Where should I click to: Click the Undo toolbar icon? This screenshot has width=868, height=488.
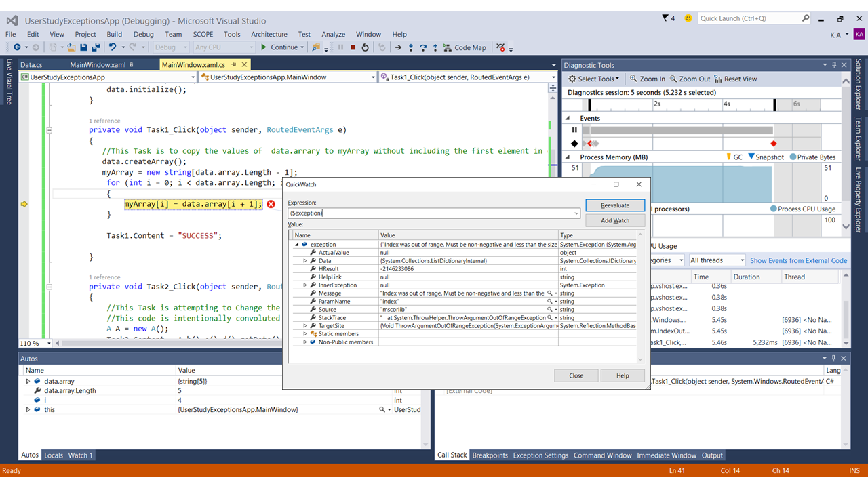[113, 47]
